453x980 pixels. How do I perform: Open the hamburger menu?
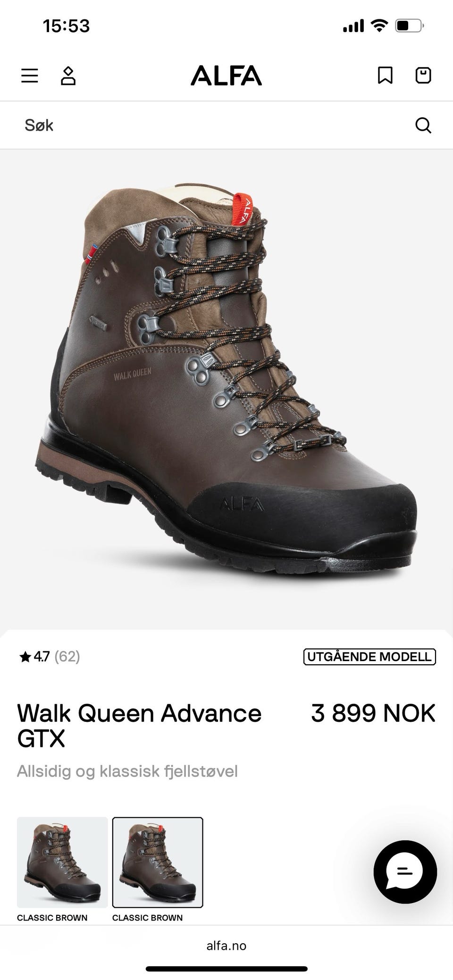tap(30, 75)
